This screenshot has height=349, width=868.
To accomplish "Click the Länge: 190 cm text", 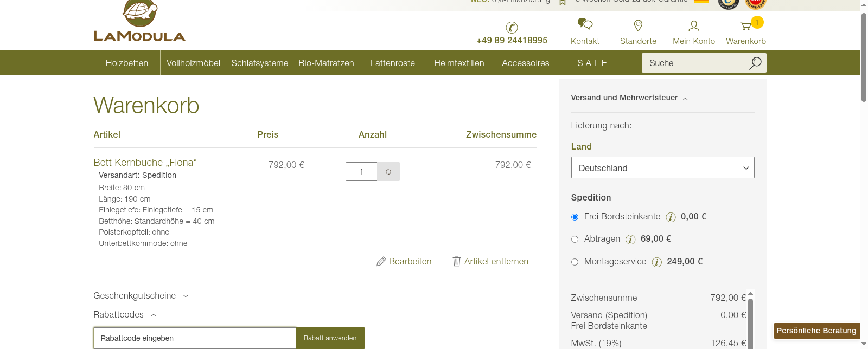I will tap(125, 199).
